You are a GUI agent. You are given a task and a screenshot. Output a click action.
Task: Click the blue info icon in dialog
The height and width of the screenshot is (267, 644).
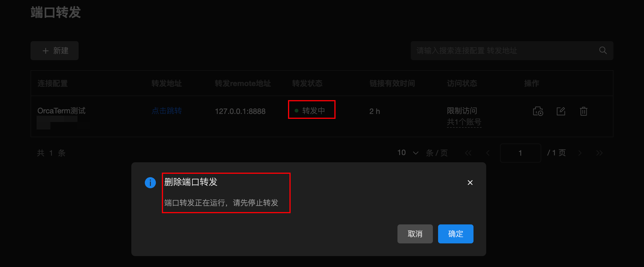[x=150, y=182]
